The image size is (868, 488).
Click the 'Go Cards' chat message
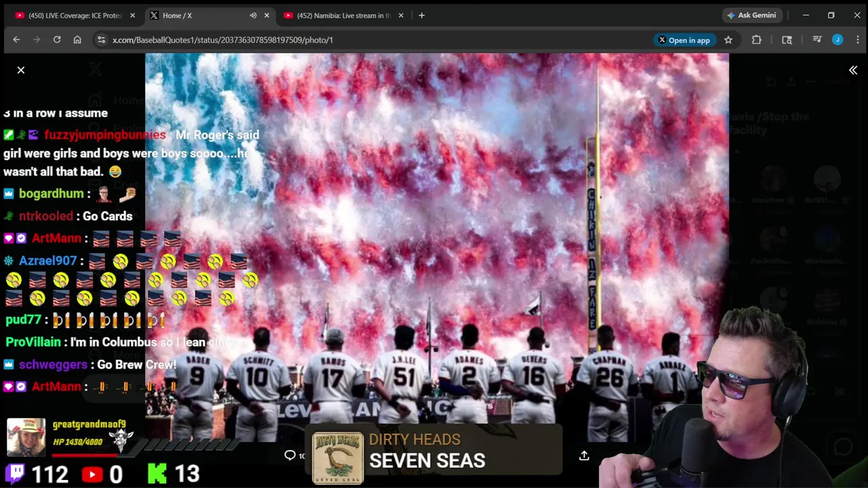107,216
